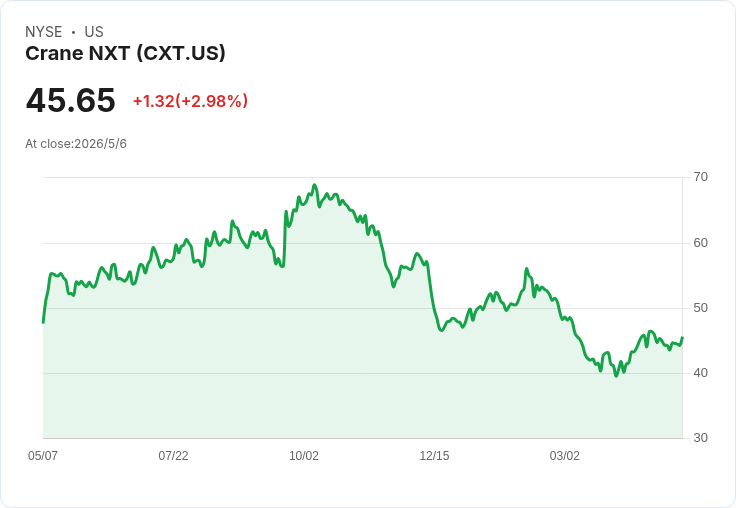Select the 03/02 date axis label

tap(565, 455)
